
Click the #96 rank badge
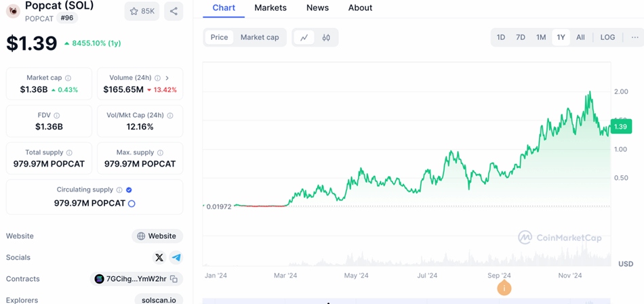(66, 18)
